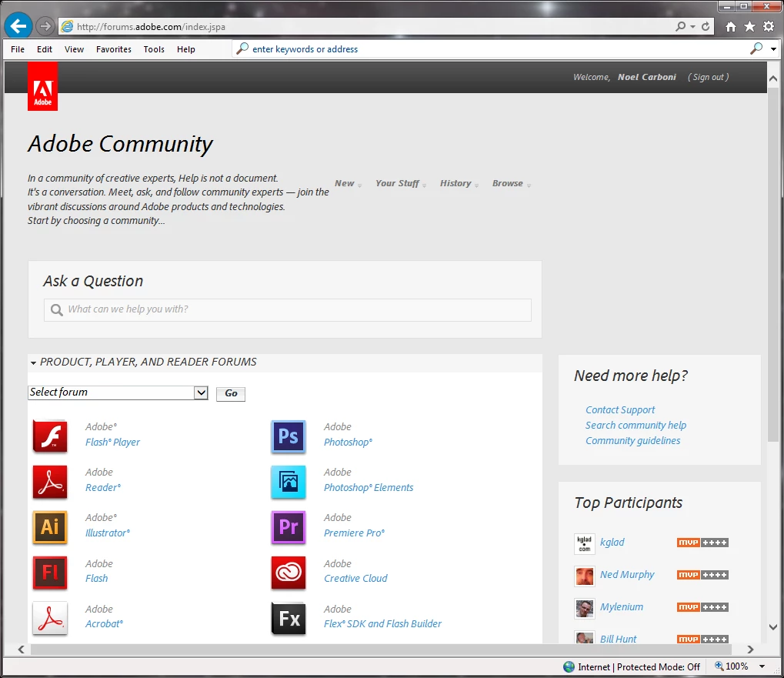Screen dimensions: 784x678
Task: Click the address bar search magnifier icon
Action: click(x=680, y=26)
